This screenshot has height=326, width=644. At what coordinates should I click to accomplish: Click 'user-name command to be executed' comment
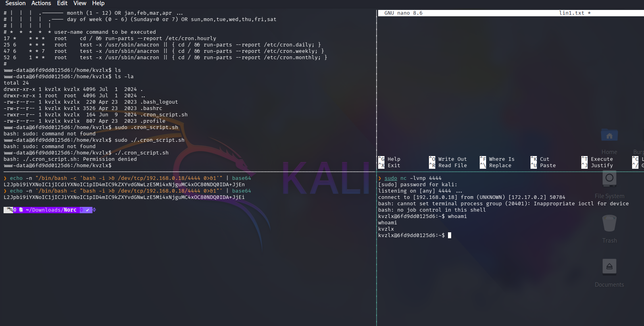tap(105, 32)
